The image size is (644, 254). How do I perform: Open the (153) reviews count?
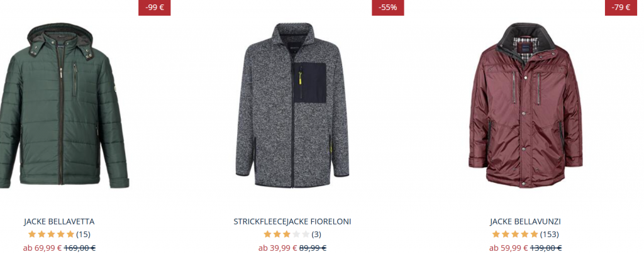click(x=549, y=235)
